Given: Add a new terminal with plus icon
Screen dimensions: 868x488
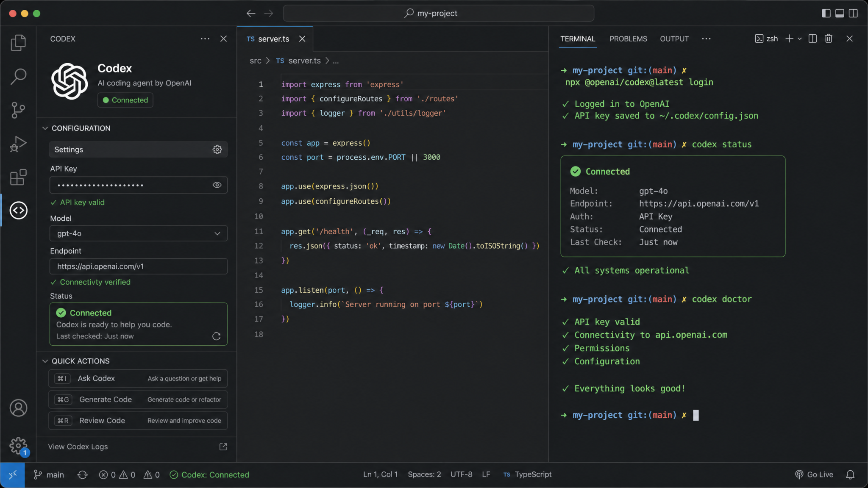Looking at the screenshot, I should click(789, 39).
